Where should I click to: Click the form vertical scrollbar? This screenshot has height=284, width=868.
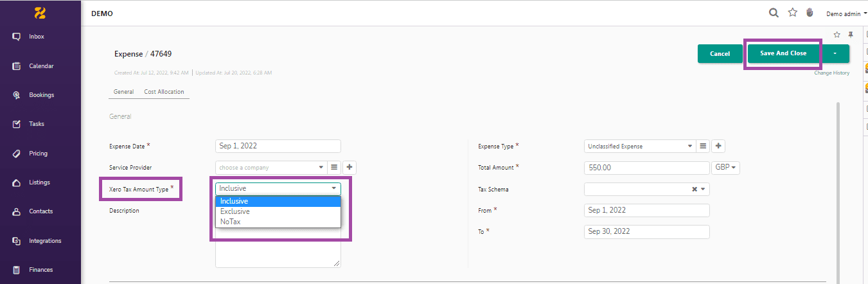pyautogui.click(x=837, y=191)
